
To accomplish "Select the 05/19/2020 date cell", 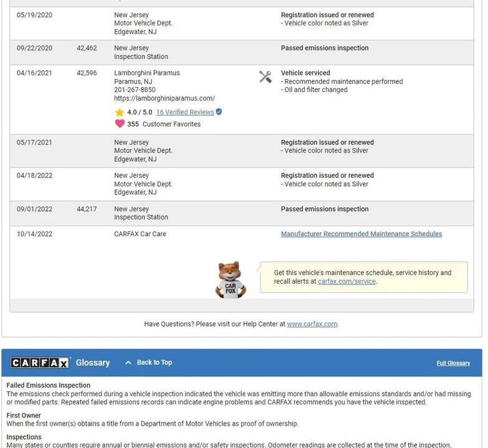I will tap(35, 15).
